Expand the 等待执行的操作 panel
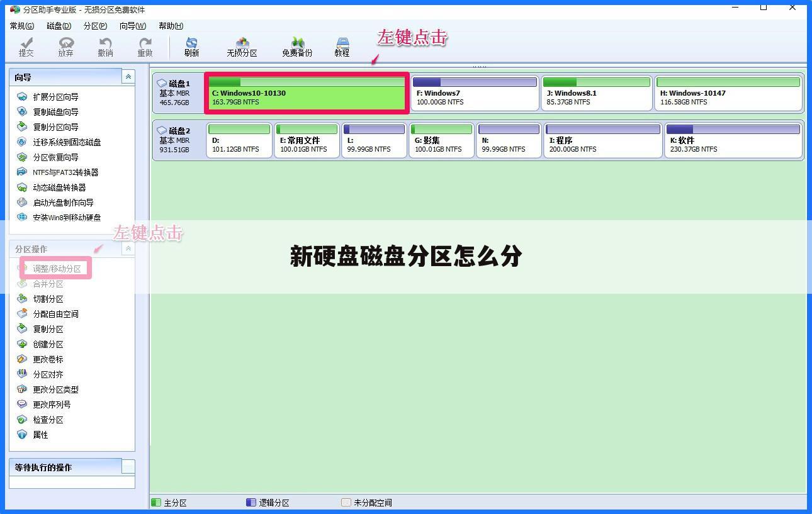812x514 pixels. [128, 467]
